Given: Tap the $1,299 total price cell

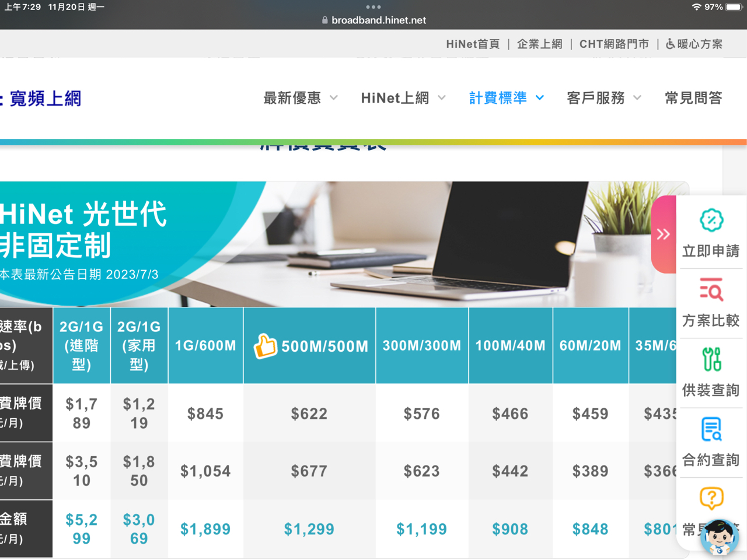Looking at the screenshot, I should [309, 529].
